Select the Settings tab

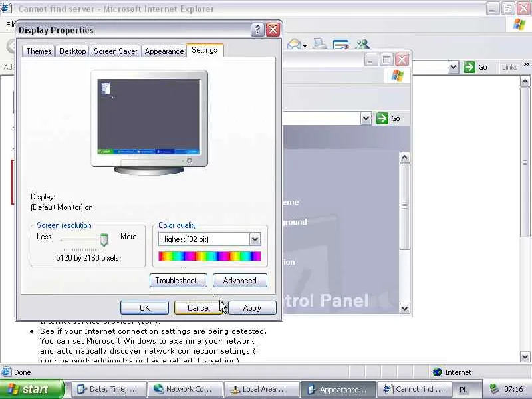(204, 50)
